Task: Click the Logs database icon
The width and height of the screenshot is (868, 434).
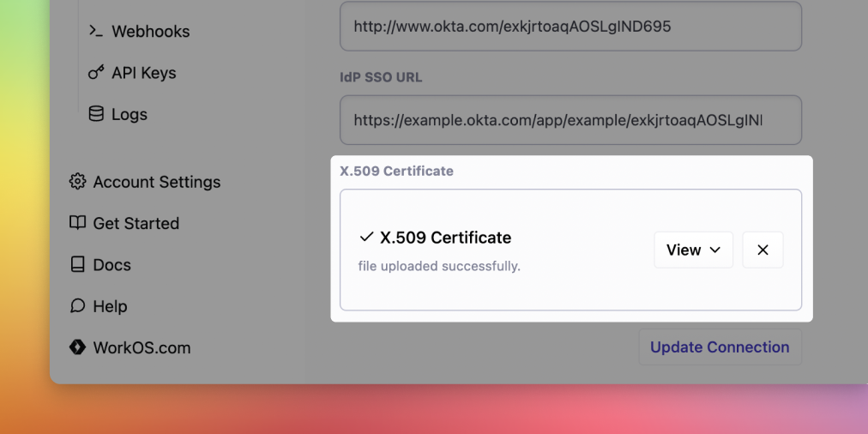Action: click(x=96, y=114)
